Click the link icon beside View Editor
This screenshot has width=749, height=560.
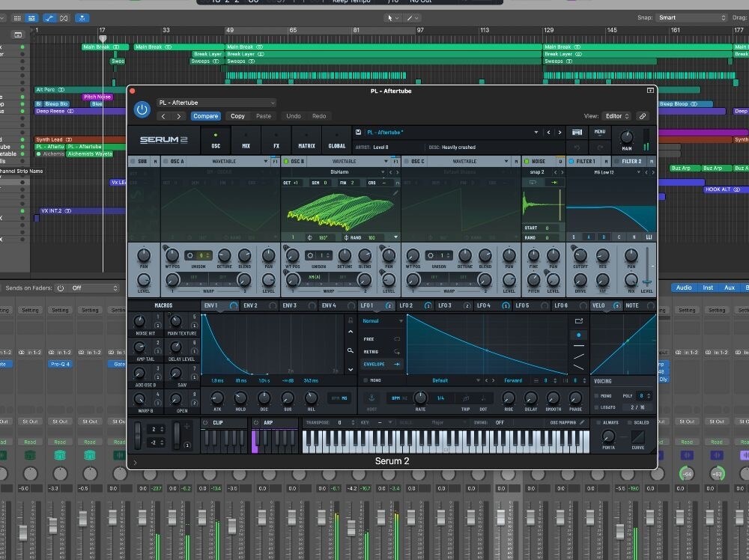643,116
